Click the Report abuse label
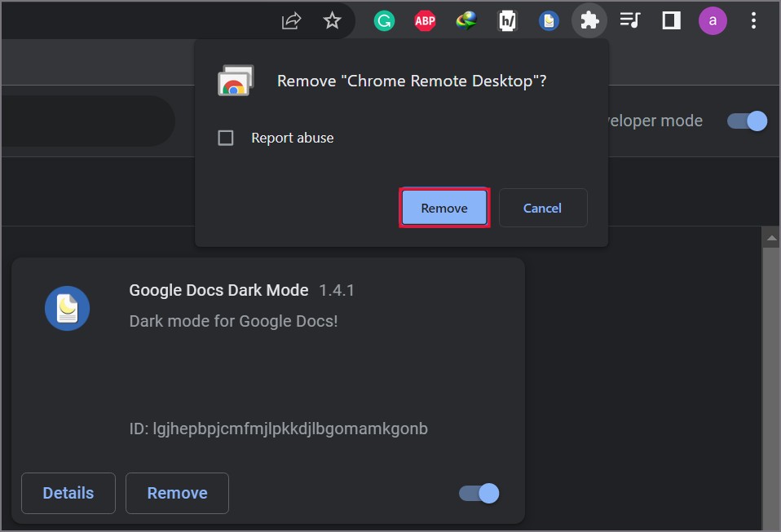The width and height of the screenshot is (781, 532). pyautogui.click(x=293, y=138)
